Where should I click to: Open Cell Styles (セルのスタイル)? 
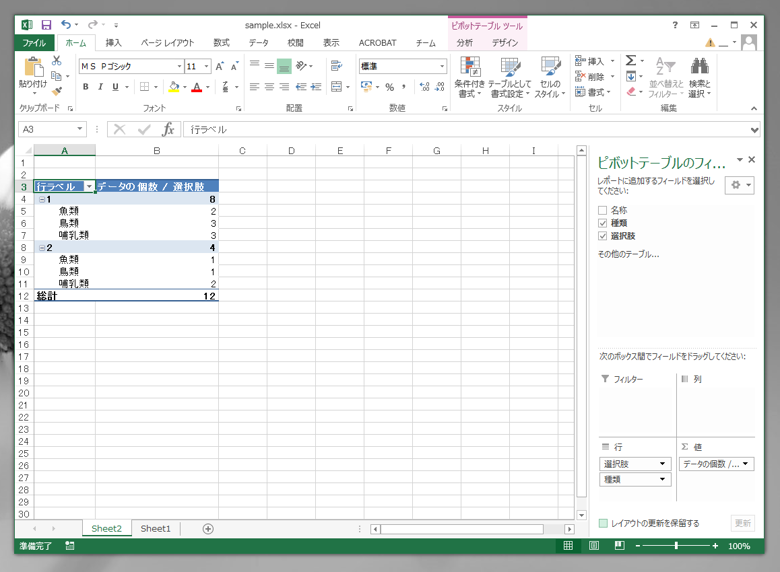(550, 77)
